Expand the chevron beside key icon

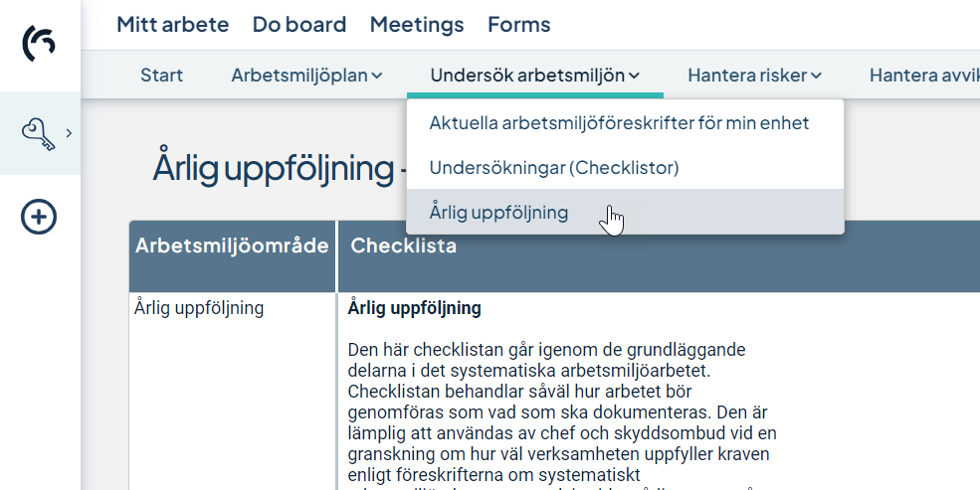pyautogui.click(x=69, y=133)
